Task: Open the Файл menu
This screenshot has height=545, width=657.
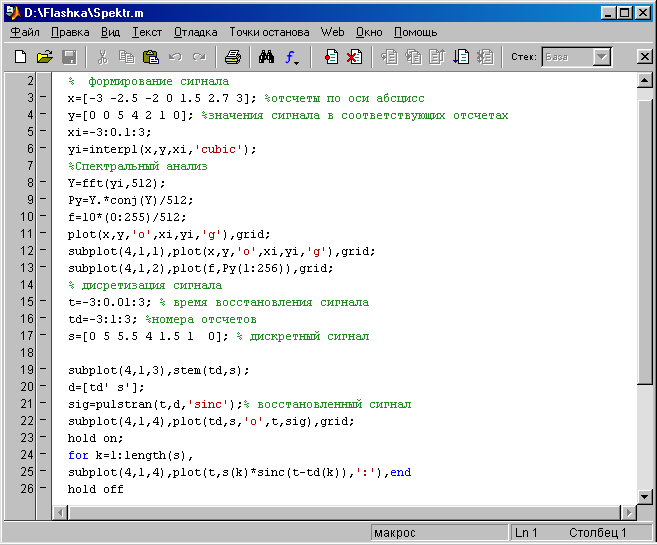Action: pos(25,32)
